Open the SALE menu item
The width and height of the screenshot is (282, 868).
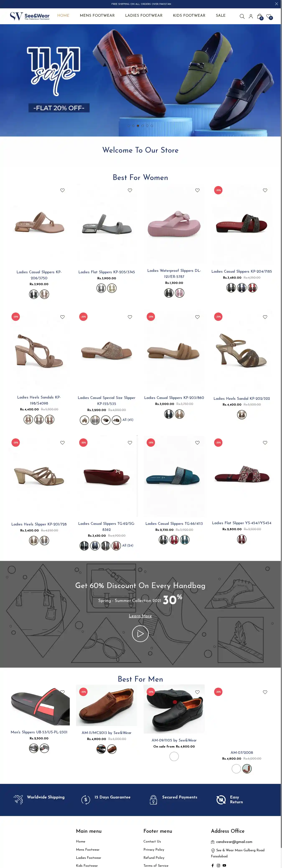(x=221, y=15)
